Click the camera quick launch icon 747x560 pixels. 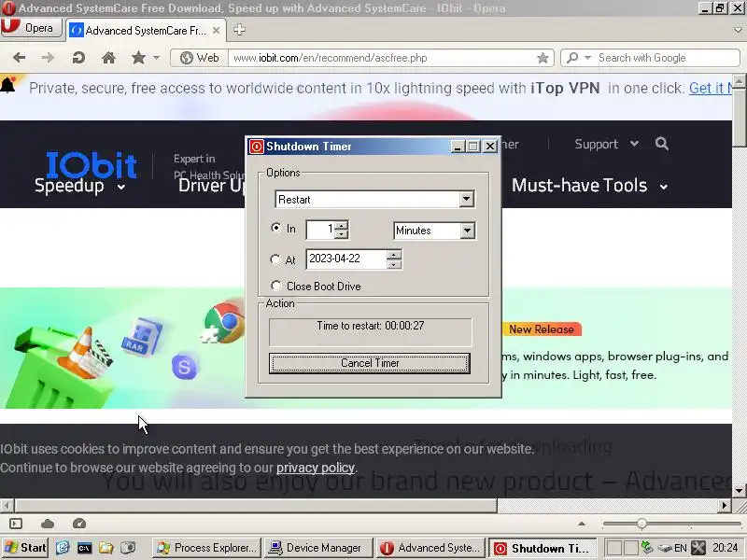click(128, 548)
